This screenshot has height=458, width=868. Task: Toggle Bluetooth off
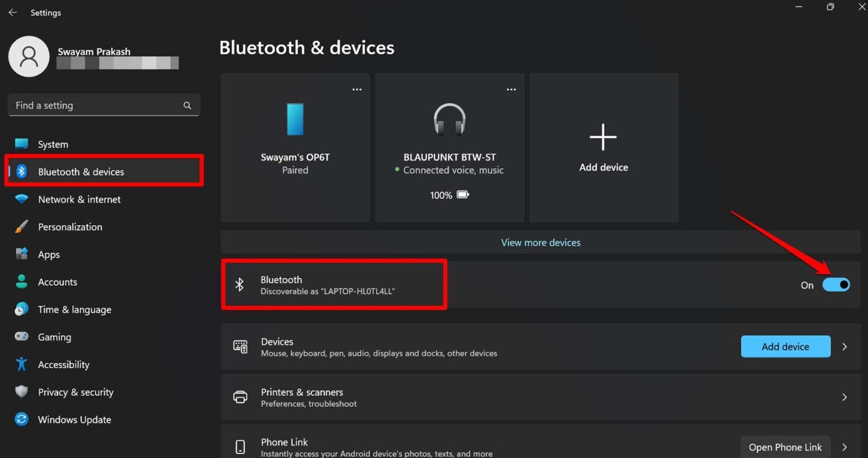click(836, 285)
